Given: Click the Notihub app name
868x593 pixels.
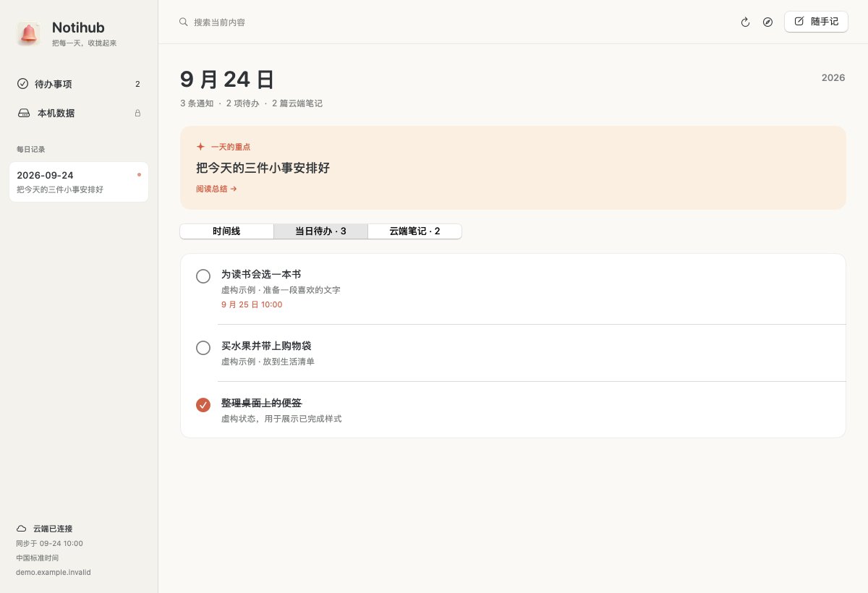Looking at the screenshot, I should 78,27.
